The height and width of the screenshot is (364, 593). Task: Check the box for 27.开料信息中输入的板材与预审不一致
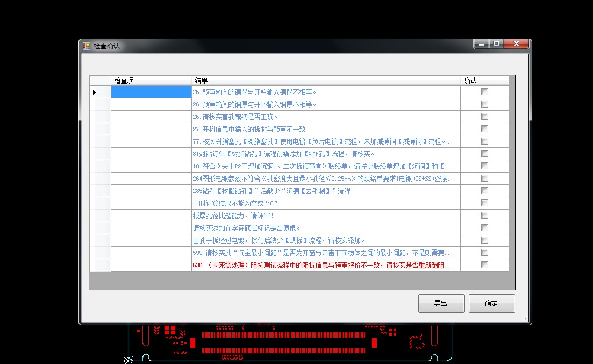tap(484, 129)
